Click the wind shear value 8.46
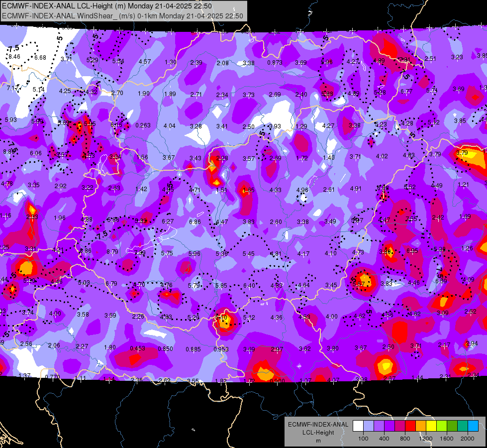 [14, 57]
